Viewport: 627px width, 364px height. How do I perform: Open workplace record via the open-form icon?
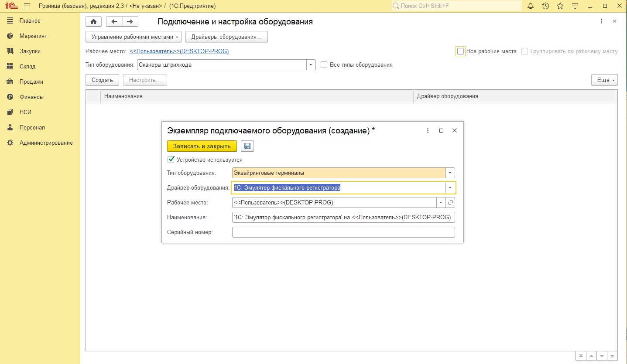click(450, 203)
